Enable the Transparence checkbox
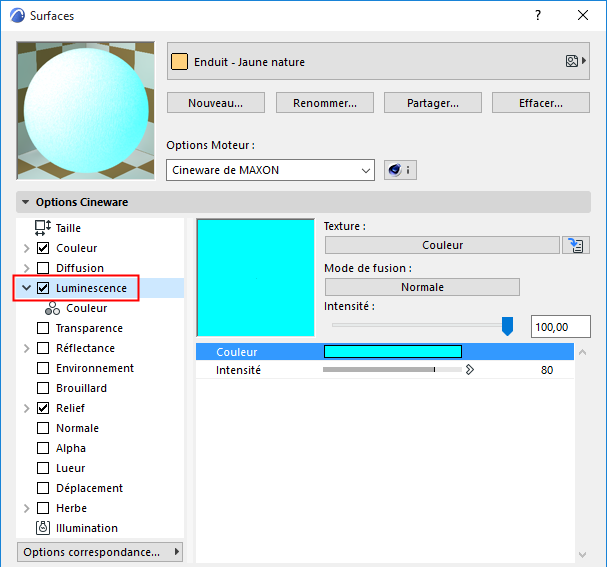Viewport: 607px width, 567px height. click(x=43, y=328)
